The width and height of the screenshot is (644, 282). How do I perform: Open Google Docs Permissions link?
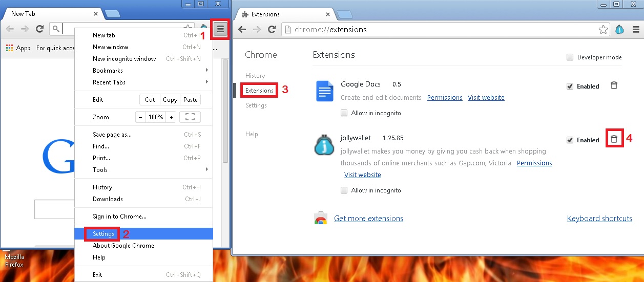click(x=445, y=98)
